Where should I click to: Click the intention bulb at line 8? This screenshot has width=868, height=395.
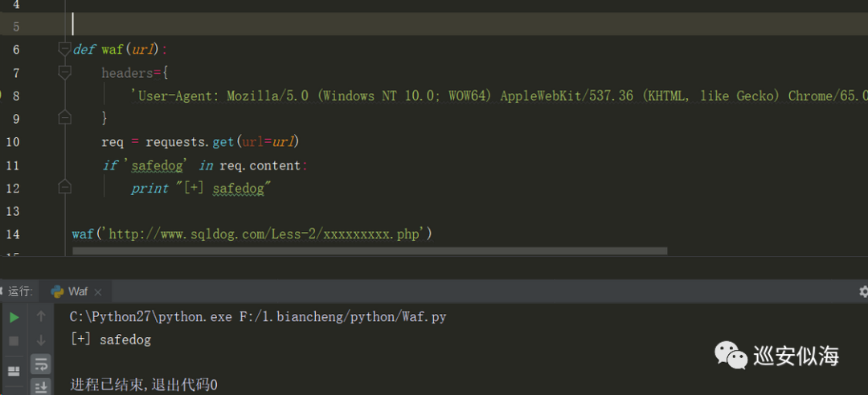1,96
